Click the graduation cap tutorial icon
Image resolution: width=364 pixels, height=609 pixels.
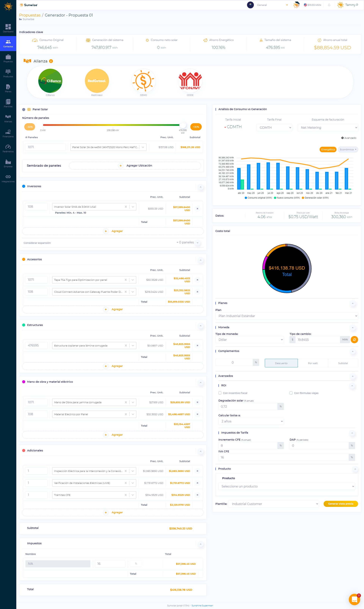point(296,5)
